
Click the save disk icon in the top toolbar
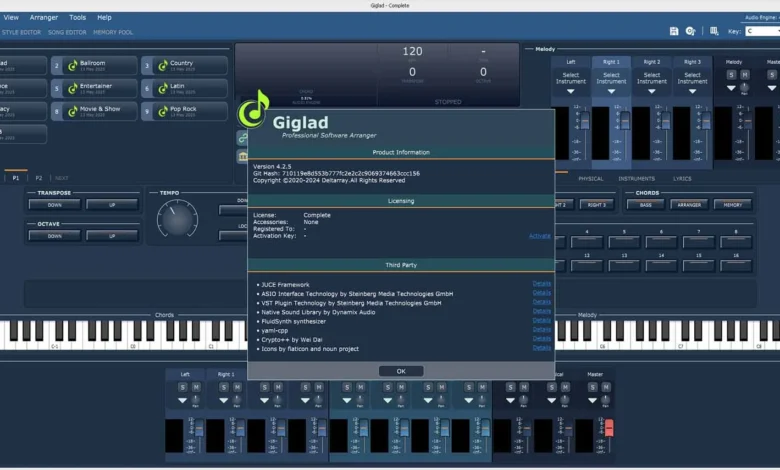(674, 31)
